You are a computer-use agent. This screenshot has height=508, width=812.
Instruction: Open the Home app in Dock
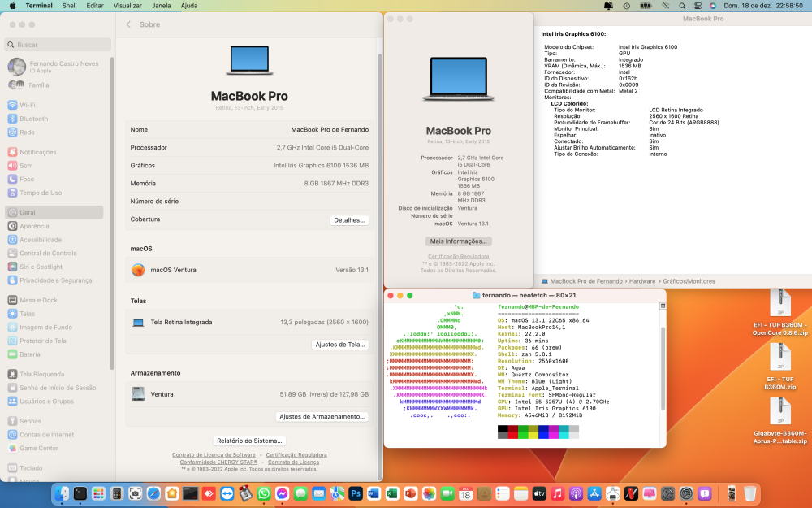tap(172, 493)
